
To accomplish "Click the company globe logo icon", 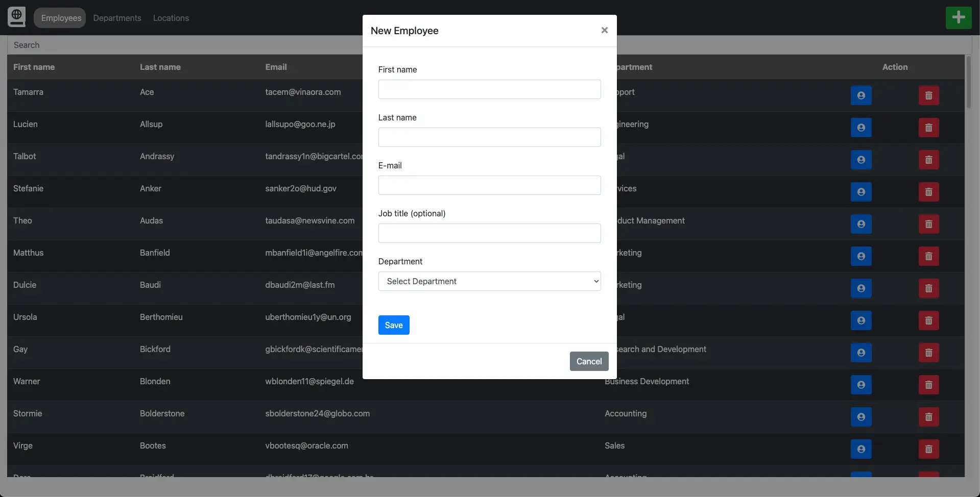I will 16,17.
